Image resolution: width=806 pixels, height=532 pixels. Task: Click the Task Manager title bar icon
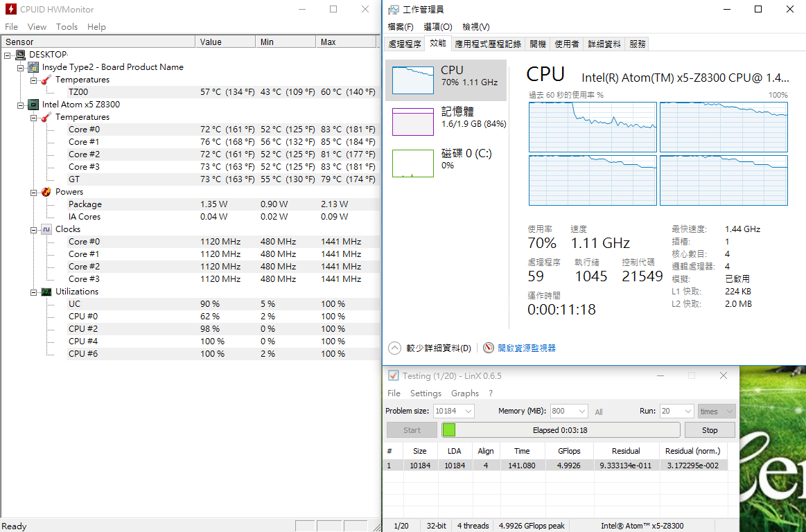tap(393, 9)
